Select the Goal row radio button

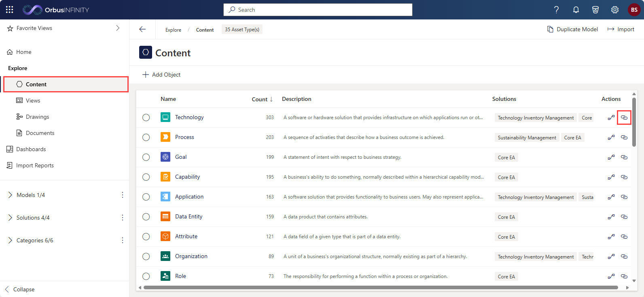[146, 157]
